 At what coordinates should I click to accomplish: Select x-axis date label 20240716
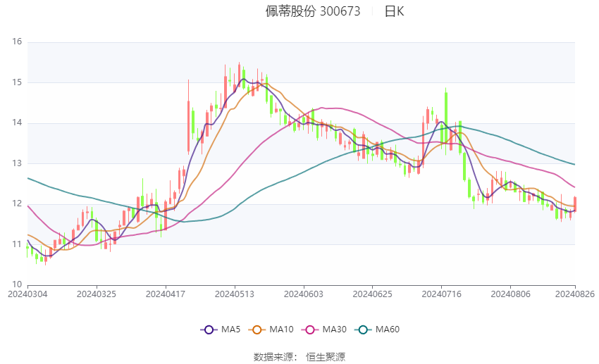coord(442,294)
